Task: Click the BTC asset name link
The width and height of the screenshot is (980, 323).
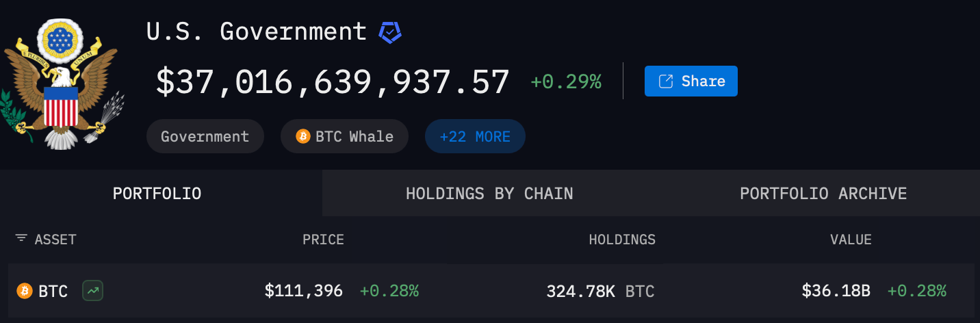Action: [x=53, y=292]
